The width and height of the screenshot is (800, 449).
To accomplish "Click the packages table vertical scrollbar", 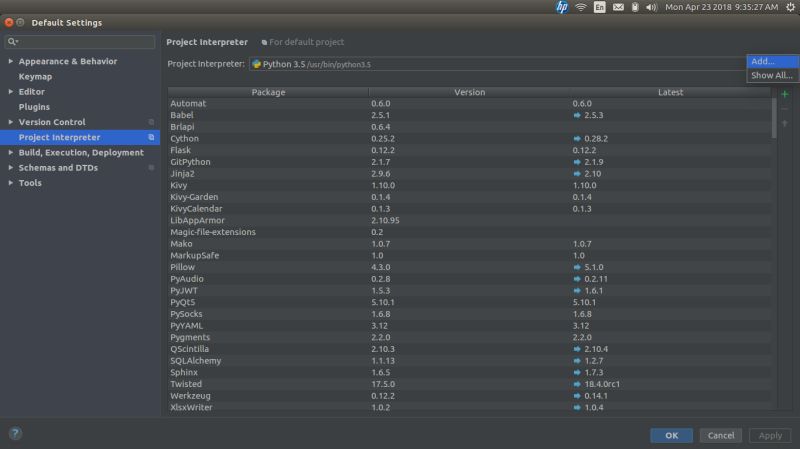I will 774,118.
